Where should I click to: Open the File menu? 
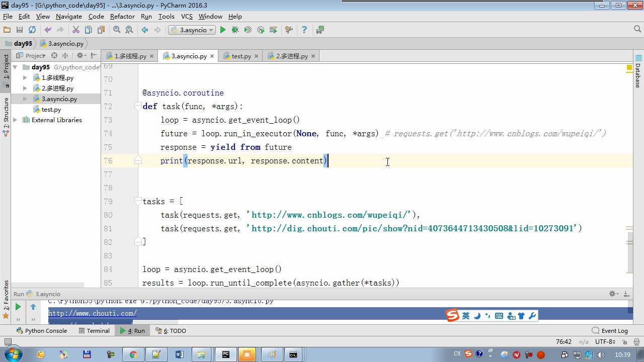pyautogui.click(x=8, y=17)
